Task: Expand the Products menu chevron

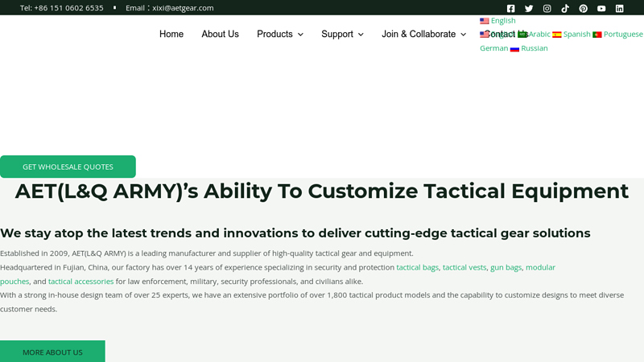Action: [300, 35]
